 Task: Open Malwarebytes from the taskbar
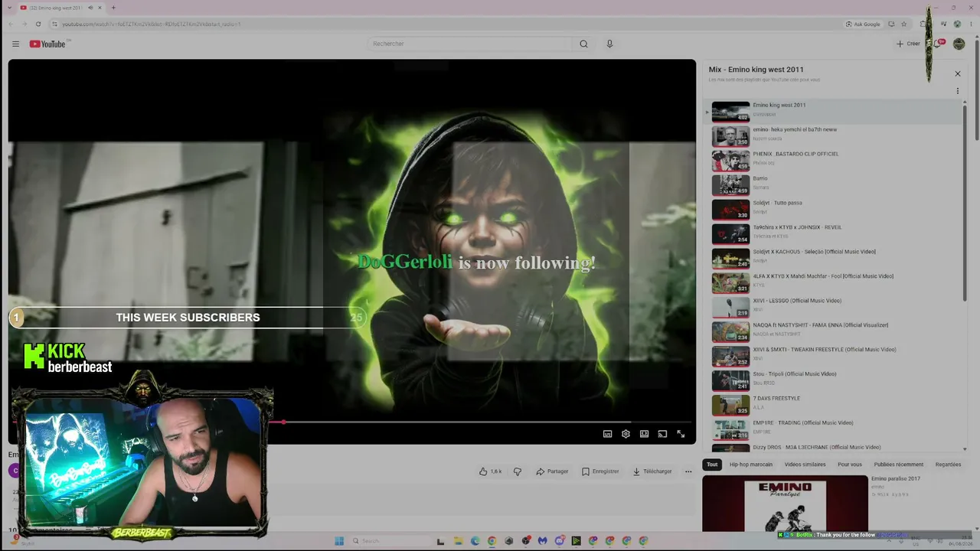point(543,541)
